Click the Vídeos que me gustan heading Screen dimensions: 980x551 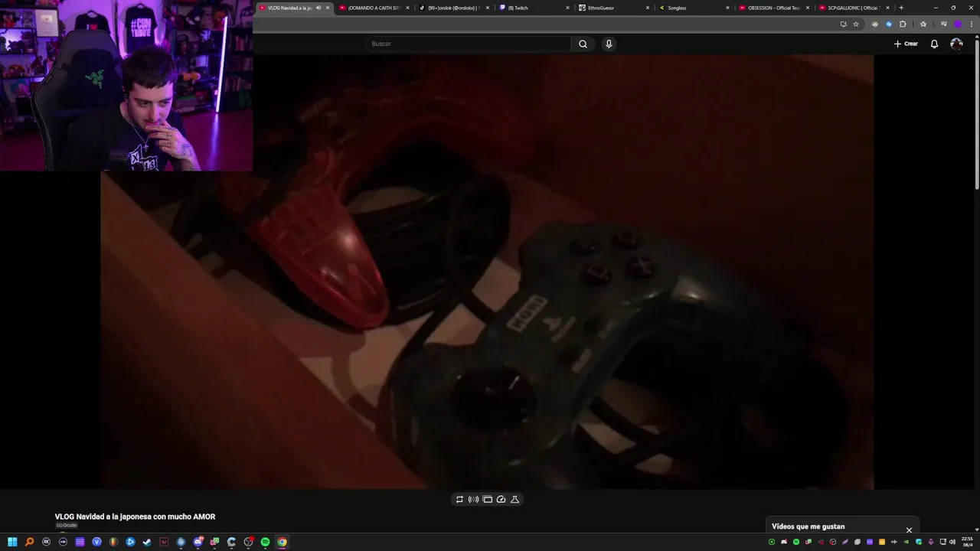pos(808,527)
